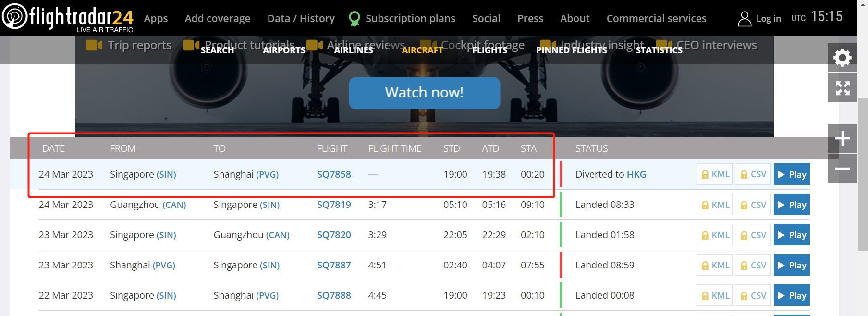Toggle fullscreen with the expand arrows icon

pos(842,88)
